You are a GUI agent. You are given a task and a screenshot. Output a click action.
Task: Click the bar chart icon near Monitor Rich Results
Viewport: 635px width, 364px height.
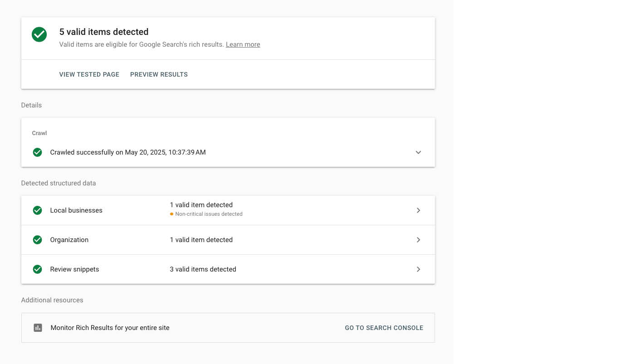[x=38, y=327]
